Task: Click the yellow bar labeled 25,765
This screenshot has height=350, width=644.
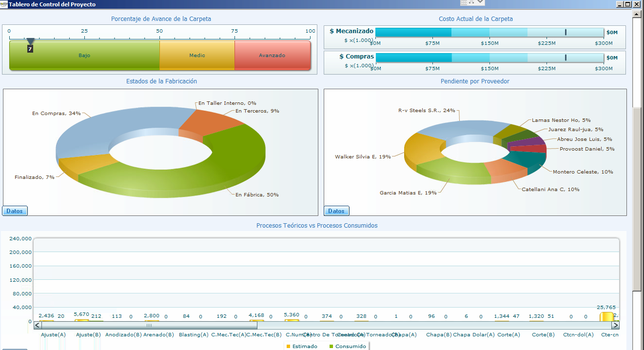Action: (x=606, y=317)
